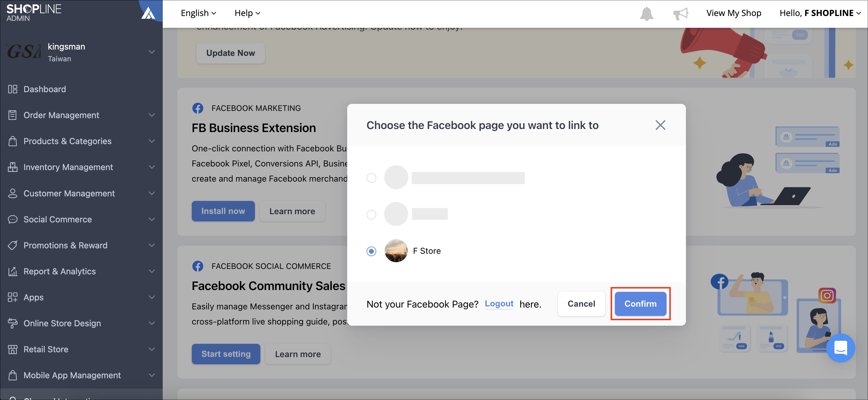Open the Hello, F SHOPLINE account dropdown
868x400 pixels.
(x=820, y=13)
